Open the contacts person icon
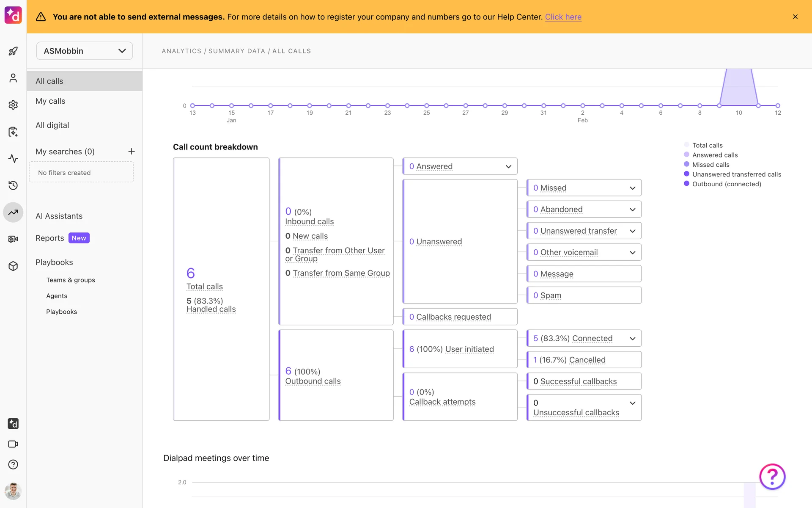The image size is (812, 508). 13,78
